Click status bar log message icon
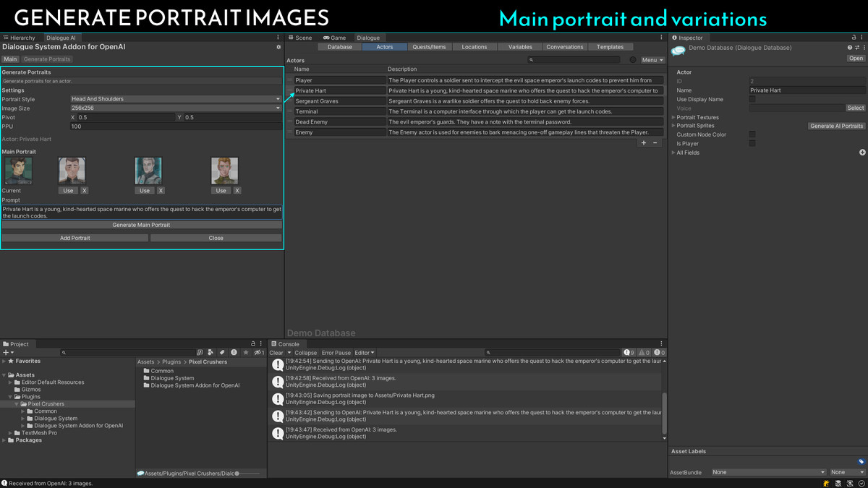Image resolution: width=868 pixels, height=488 pixels. [4, 484]
